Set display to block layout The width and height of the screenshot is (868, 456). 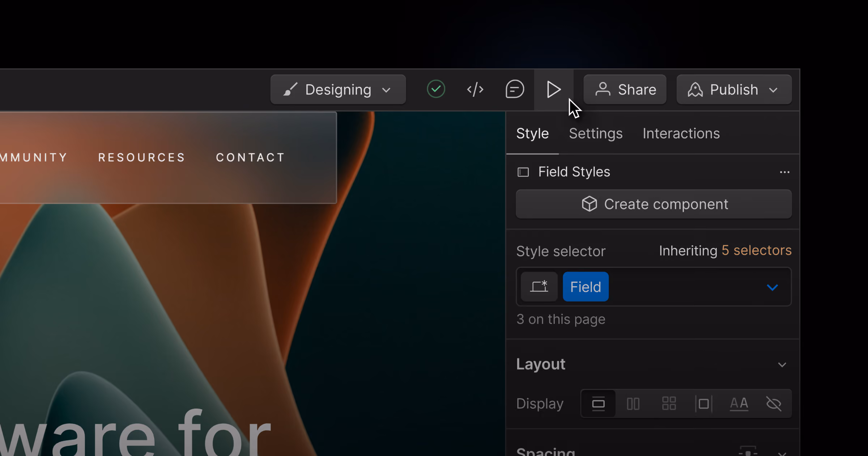tap(598, 404)
